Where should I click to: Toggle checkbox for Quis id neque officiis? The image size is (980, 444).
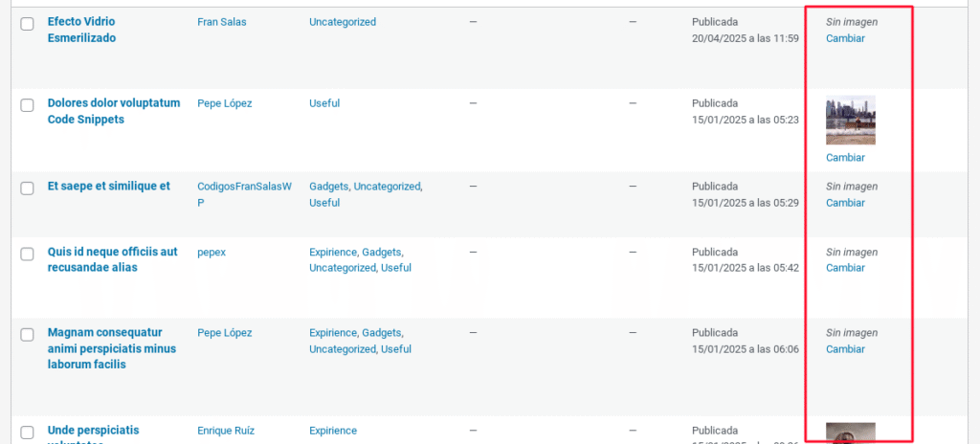tap(27, 254)
